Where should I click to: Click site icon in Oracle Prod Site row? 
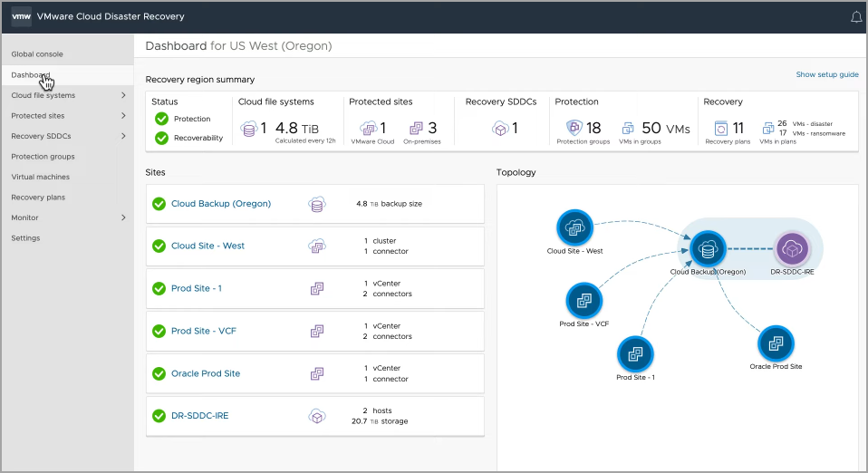[x=316, y=374]
